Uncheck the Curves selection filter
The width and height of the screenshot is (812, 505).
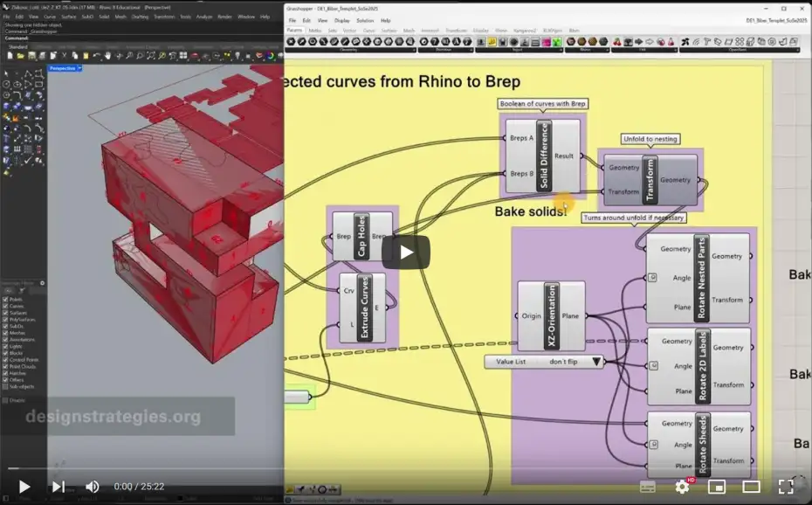point(7,307)
